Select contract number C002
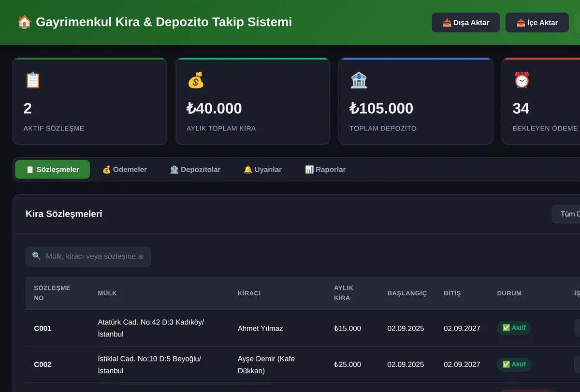580x392 pixels. pyautogui.click(x=43, y=365)
